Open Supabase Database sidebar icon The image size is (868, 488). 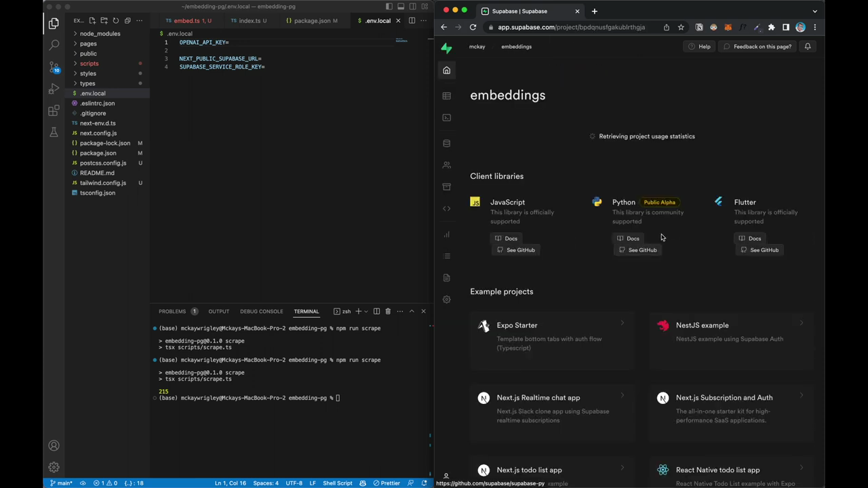coord(446,144)
